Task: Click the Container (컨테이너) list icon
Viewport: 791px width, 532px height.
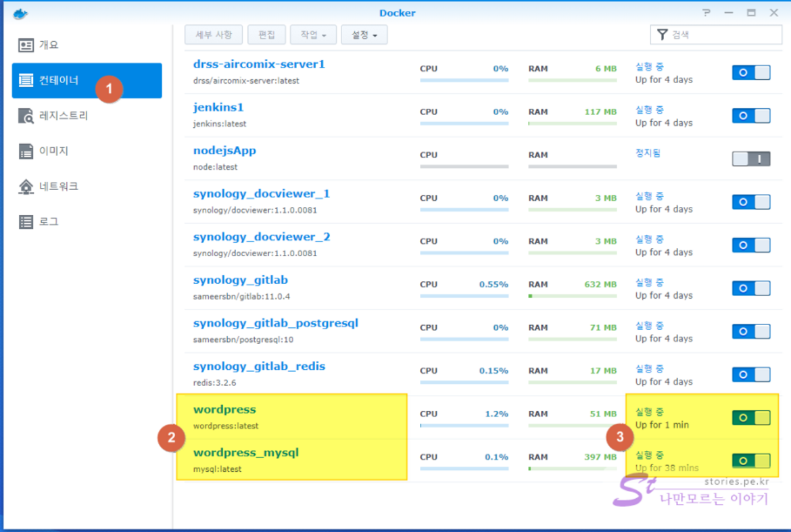Action: click(x=26, y=80)
